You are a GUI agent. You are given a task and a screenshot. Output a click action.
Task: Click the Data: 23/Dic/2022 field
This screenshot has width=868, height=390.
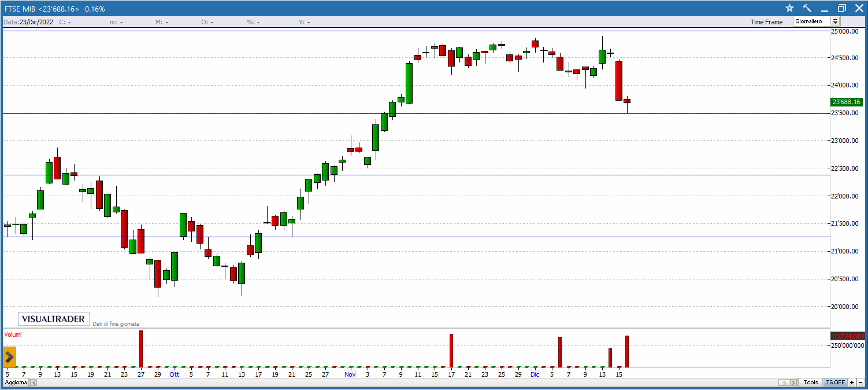[28, 22]
